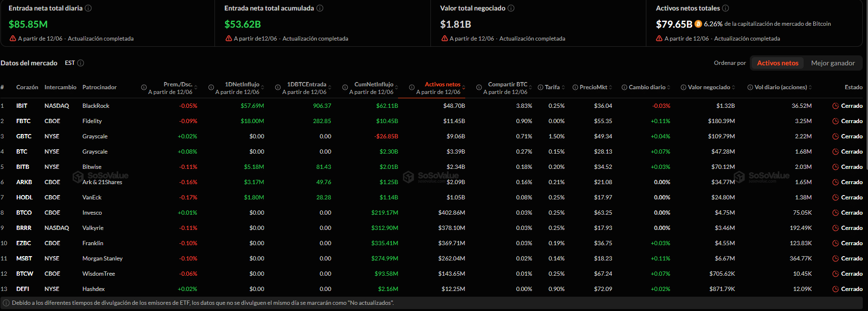Click info icon beside Entrada neta total diaria

[88, 8]
